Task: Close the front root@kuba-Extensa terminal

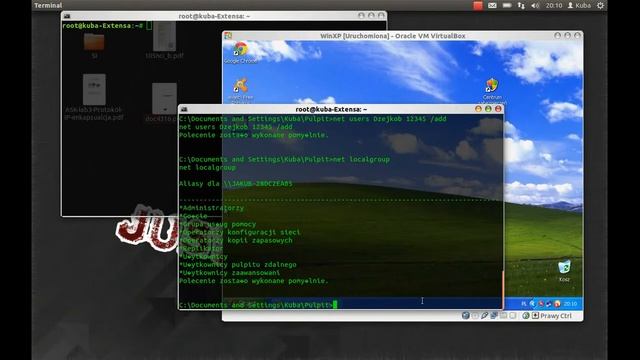Action: pyautogui.click(x=498, y=109)
